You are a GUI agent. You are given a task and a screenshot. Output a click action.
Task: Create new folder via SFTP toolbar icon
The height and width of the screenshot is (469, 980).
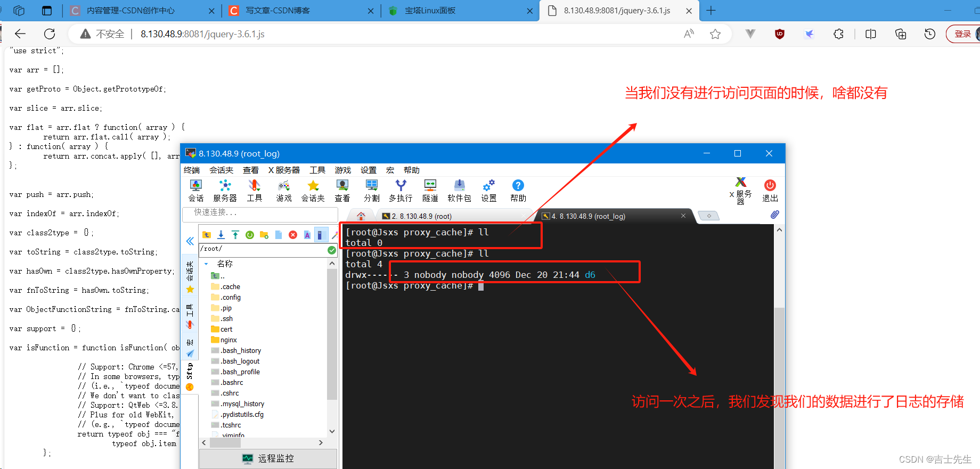pos(264,235)
